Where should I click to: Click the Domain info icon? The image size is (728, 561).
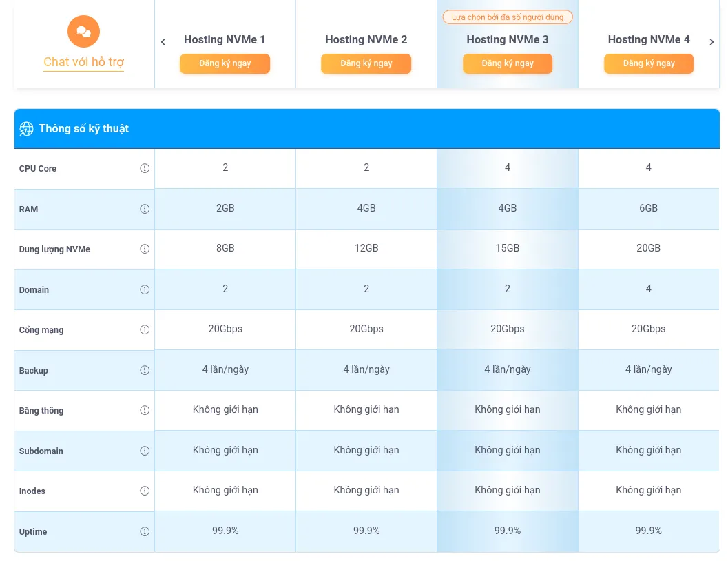(x=145, y=289)
